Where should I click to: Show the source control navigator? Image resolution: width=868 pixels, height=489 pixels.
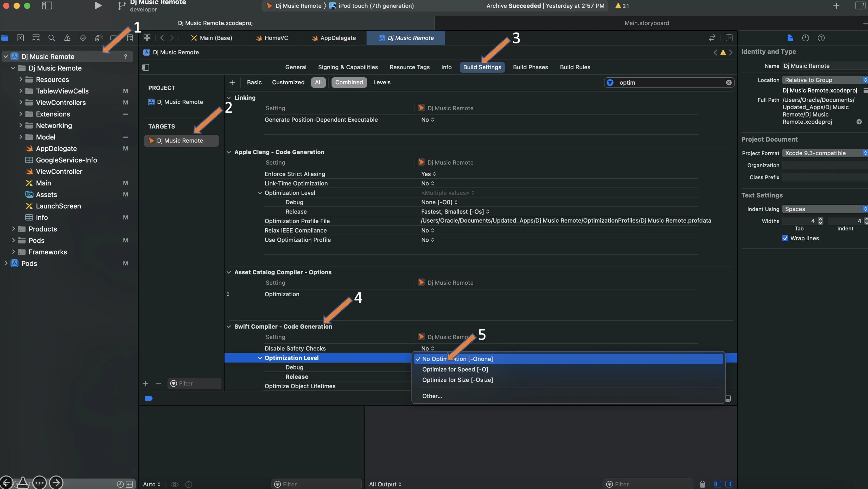20,38
